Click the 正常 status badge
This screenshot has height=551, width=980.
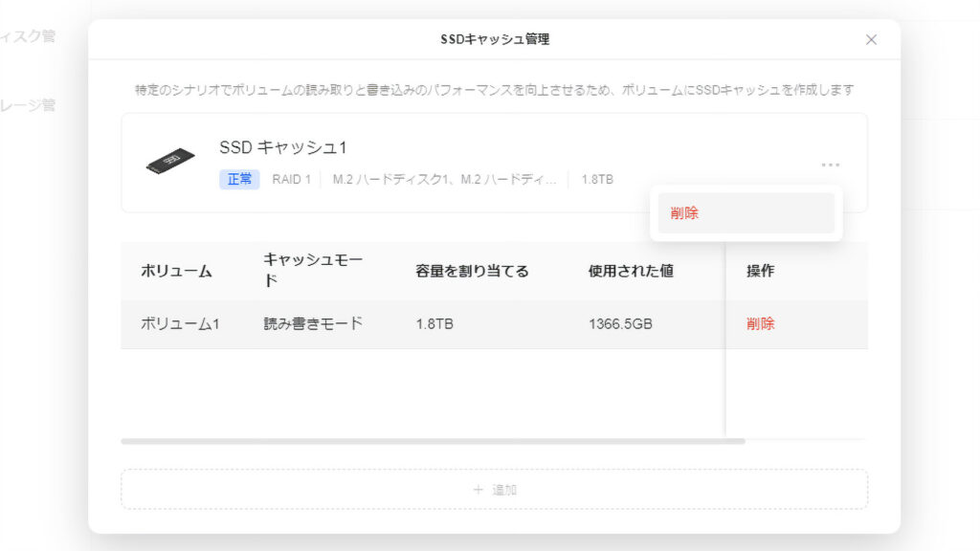239,179
